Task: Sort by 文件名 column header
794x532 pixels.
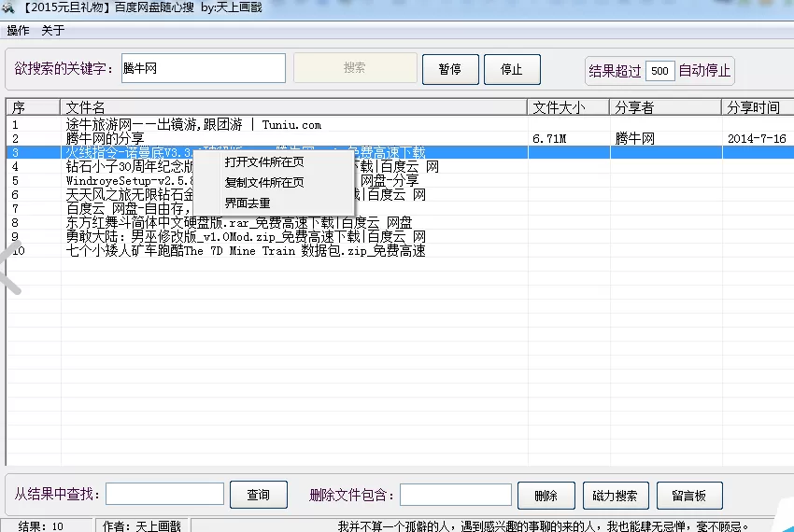Action: coord(293,107)
